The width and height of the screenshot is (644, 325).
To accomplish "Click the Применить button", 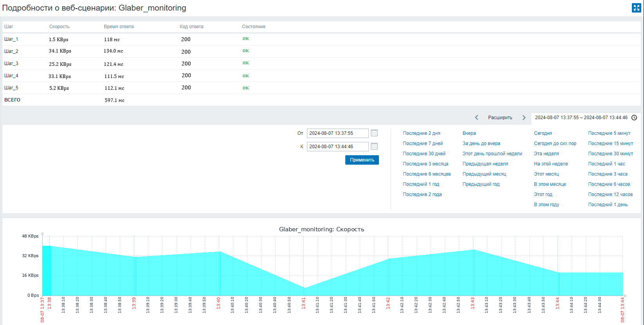I will tap(362, 160).
